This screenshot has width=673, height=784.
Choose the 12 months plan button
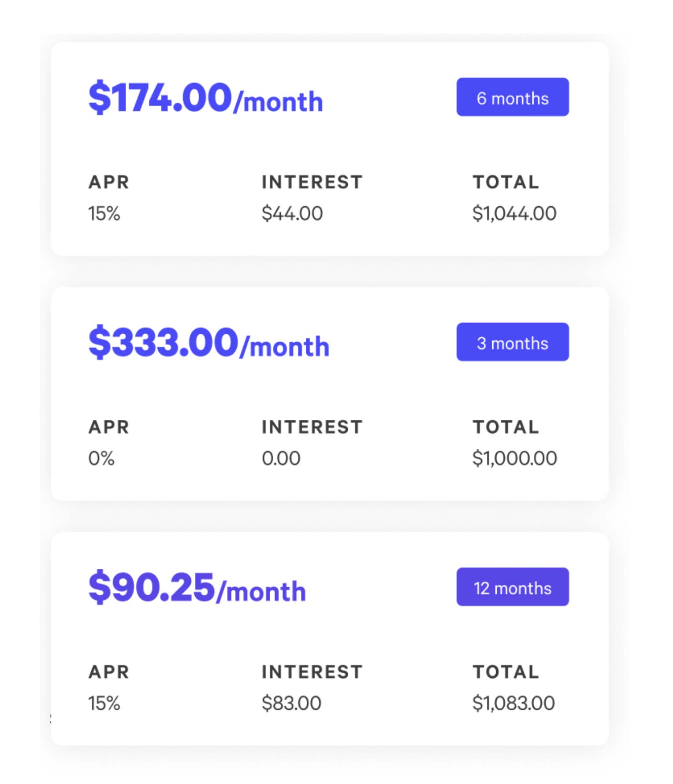(512, 587)
